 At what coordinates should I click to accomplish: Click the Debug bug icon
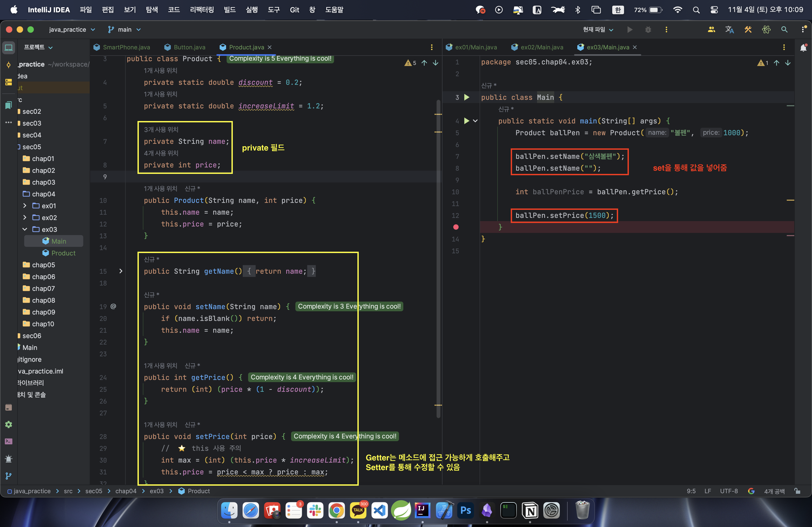click(x=648, y=30)
